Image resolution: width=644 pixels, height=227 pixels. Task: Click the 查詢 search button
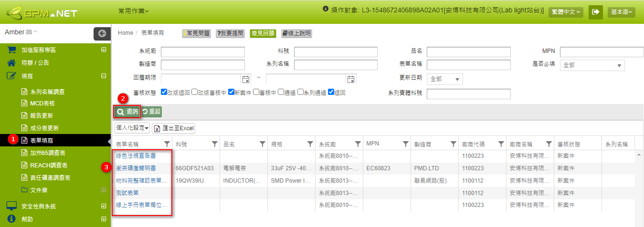[x=127, y=112]
